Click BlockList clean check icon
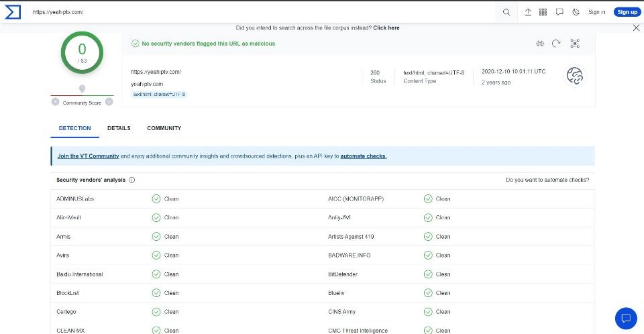 point(156,293)
